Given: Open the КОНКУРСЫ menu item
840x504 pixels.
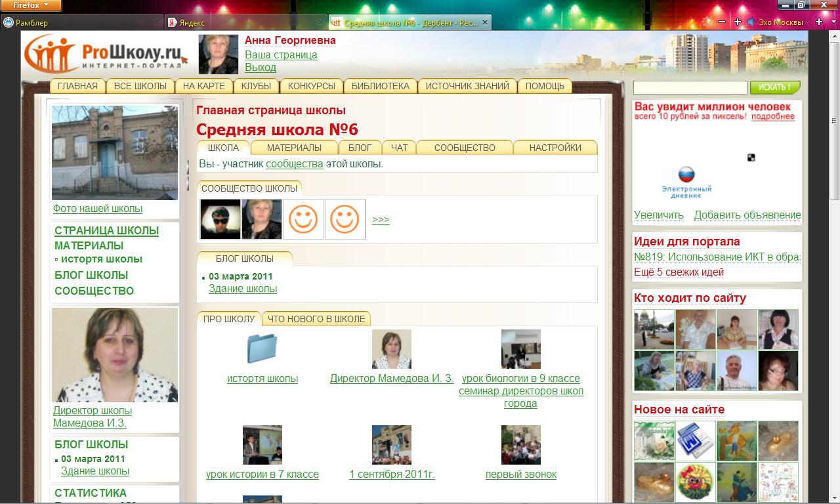Looking at the screenshot, I should tap(312, 86).
